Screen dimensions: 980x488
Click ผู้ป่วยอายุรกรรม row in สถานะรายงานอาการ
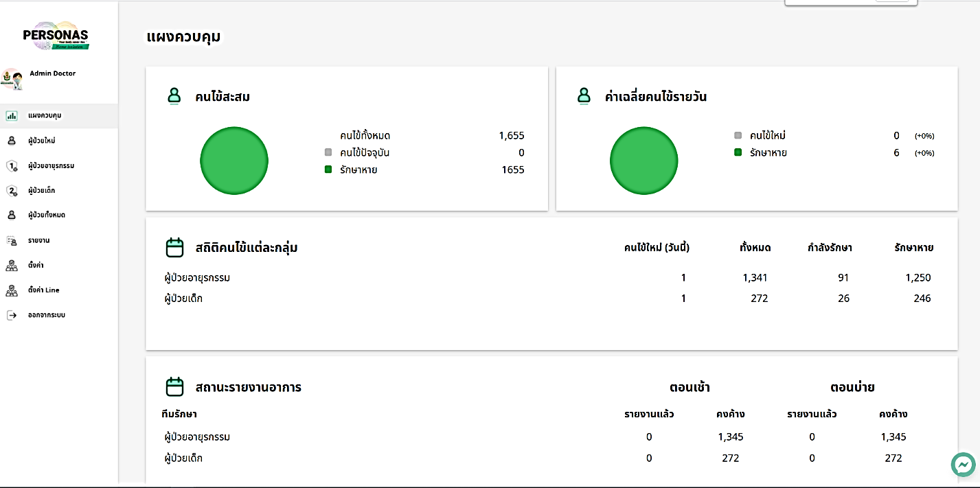pyautogui.click(x=551, y=437)
